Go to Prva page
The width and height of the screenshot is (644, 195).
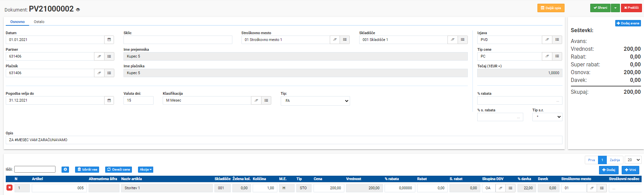click(592, 160)
